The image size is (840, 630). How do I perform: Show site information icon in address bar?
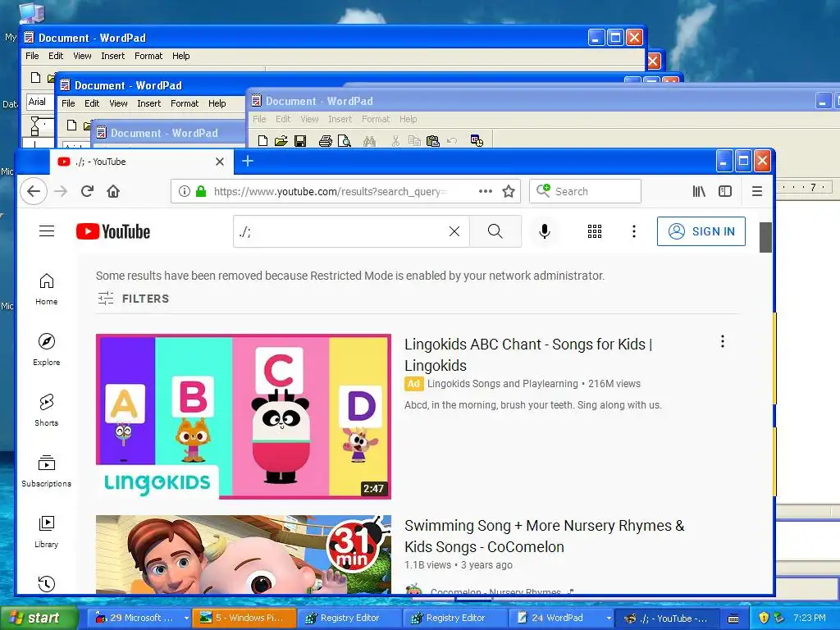coord(185,191)
